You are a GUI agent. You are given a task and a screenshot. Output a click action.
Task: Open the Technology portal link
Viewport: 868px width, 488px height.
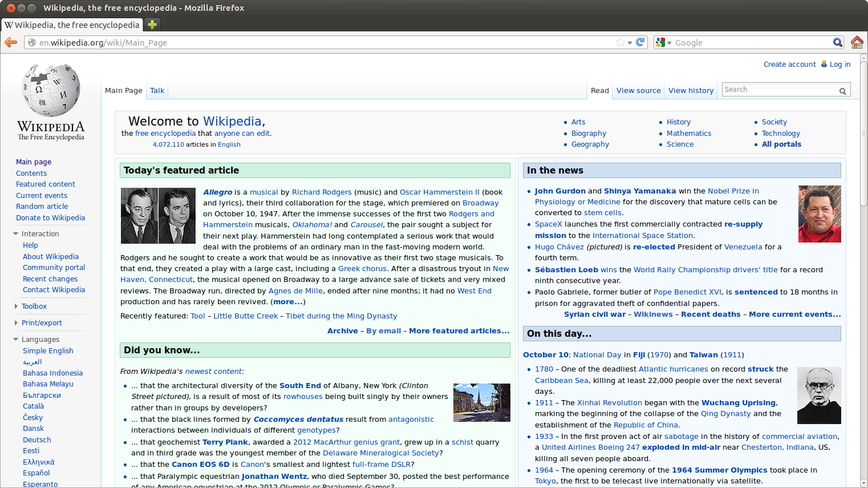(781, 134)
